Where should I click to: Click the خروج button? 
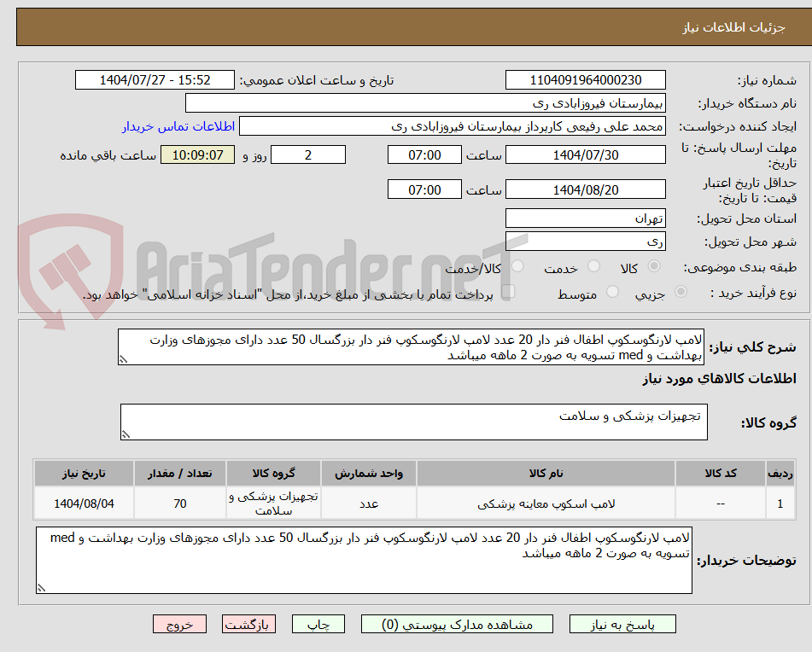pyautogui.click(x=179, y=624)
